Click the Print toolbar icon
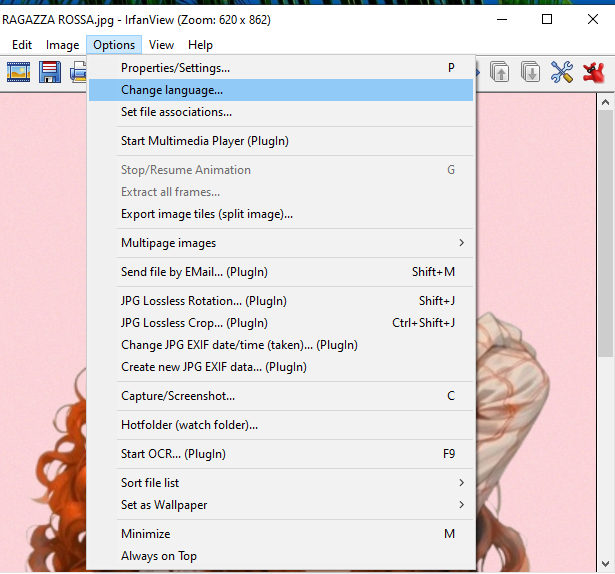This screenshot has height=574, width=615. 78,72
